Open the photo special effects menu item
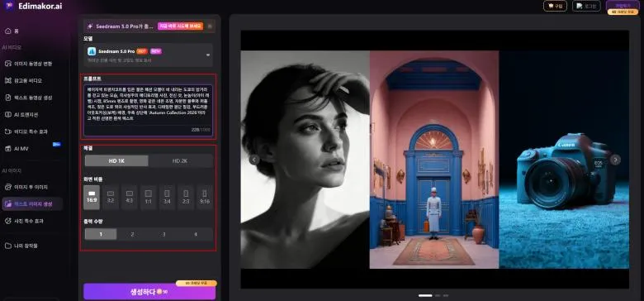The width and height of the screenshot is (644, 301). (x=29, y=221)
